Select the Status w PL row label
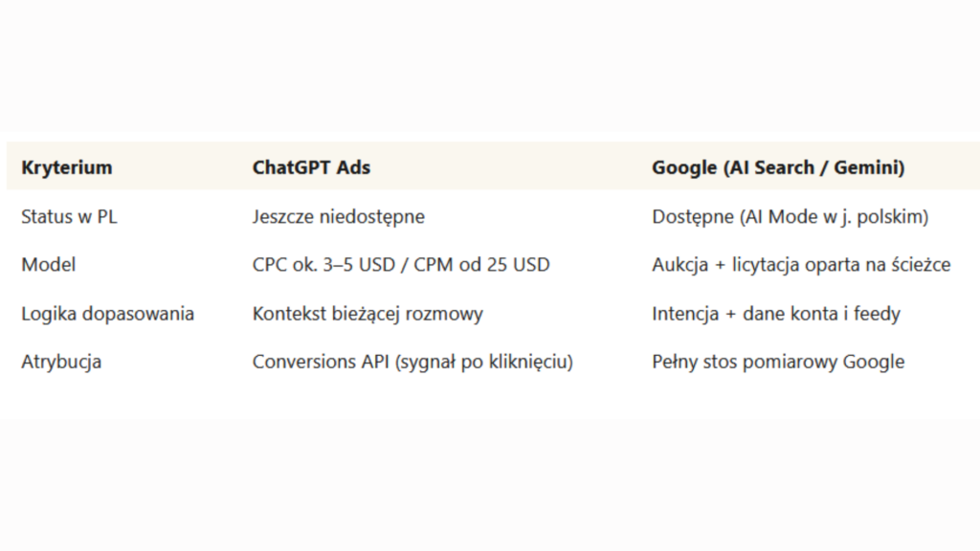This screenshot has width=980, height=551. (x=69, y=216)
